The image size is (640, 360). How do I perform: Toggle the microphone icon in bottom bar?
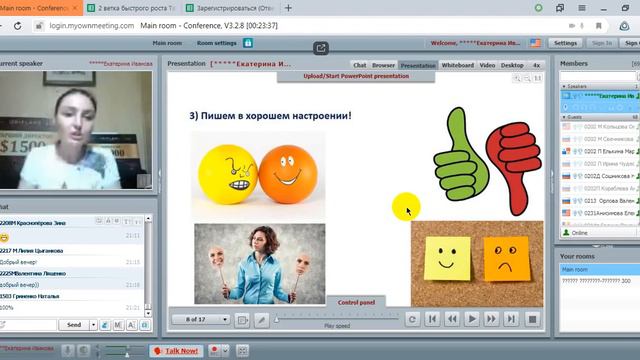[67, 351]
